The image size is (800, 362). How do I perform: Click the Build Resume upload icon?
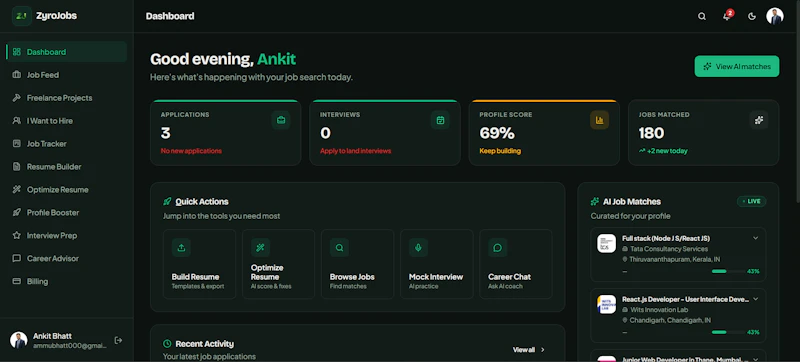point(181,248)
